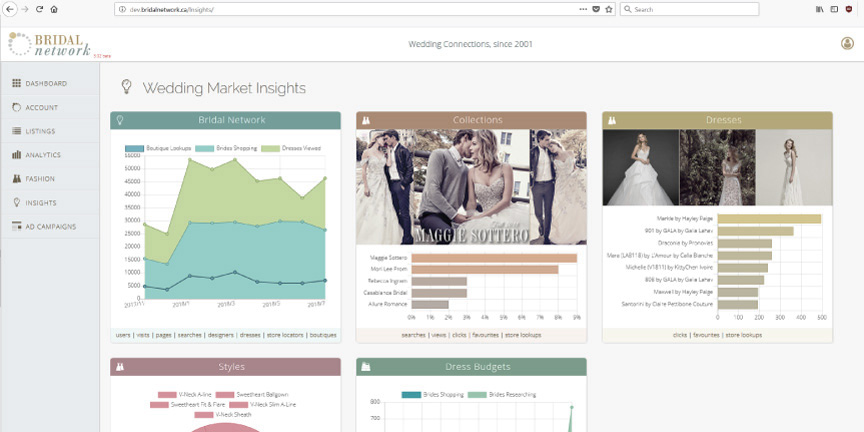Toggle Dresses Viewed legend series
The image size is (864, 432).
click(x=290, y=148)
